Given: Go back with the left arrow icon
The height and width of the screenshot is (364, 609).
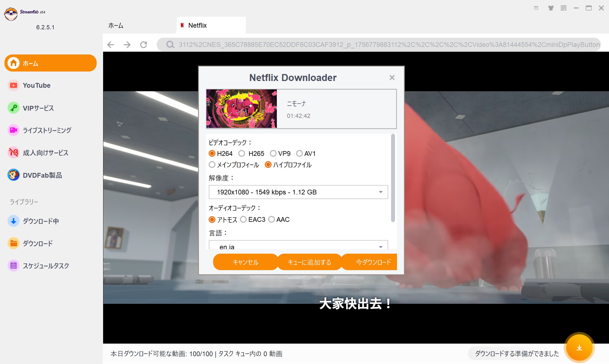Looking at the screenshot, I should click(111, 45).
